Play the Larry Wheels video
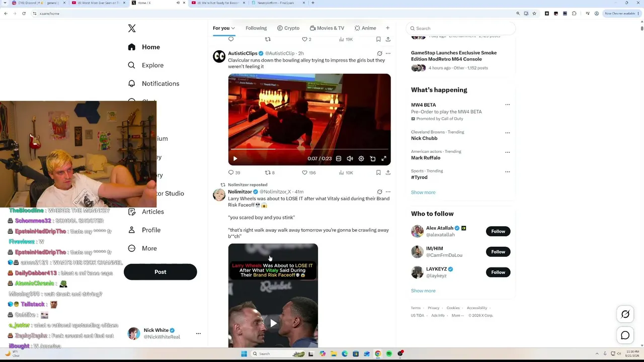This screenshot has width=644, height=362. [273, 323]
